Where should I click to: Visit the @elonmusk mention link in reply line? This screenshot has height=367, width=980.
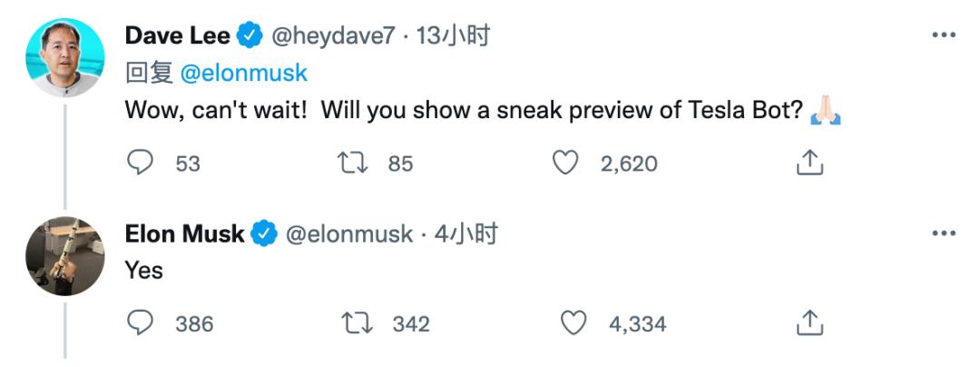[x=244, y=74]
